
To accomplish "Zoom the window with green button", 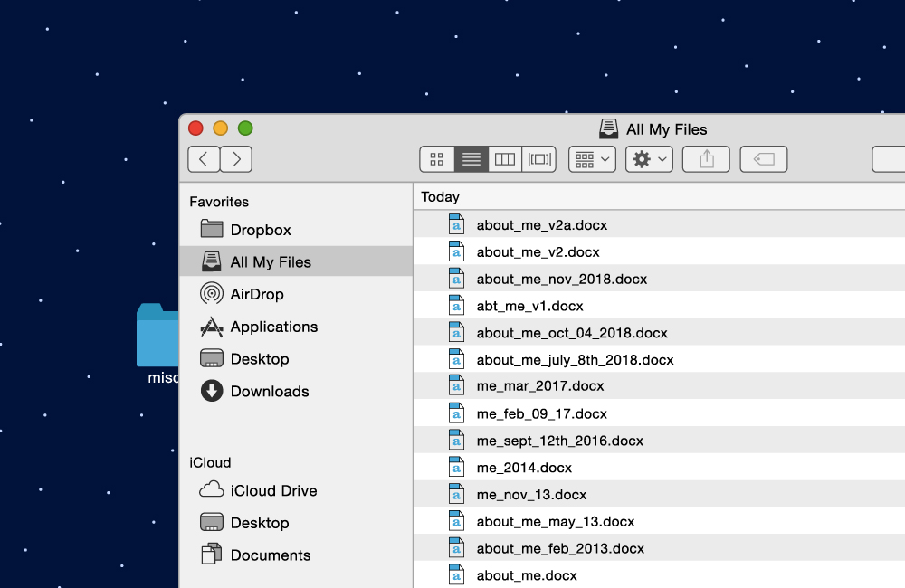I will (245, 128).
